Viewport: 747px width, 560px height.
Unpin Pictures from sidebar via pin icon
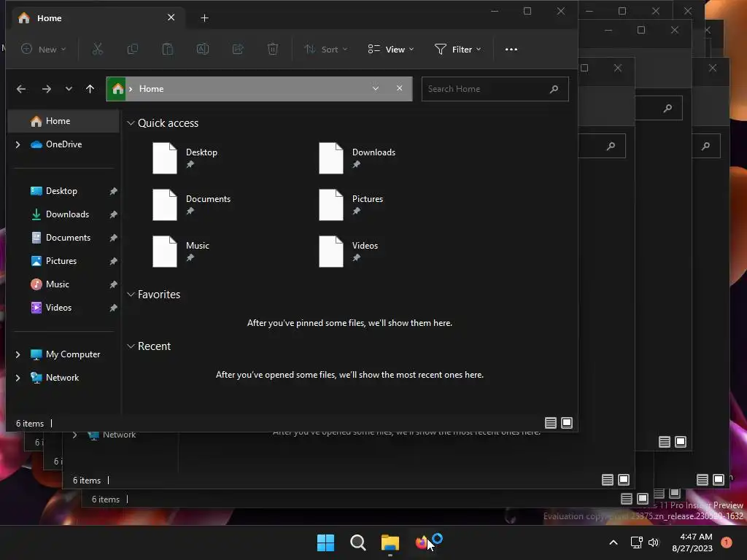coord(113,261)
